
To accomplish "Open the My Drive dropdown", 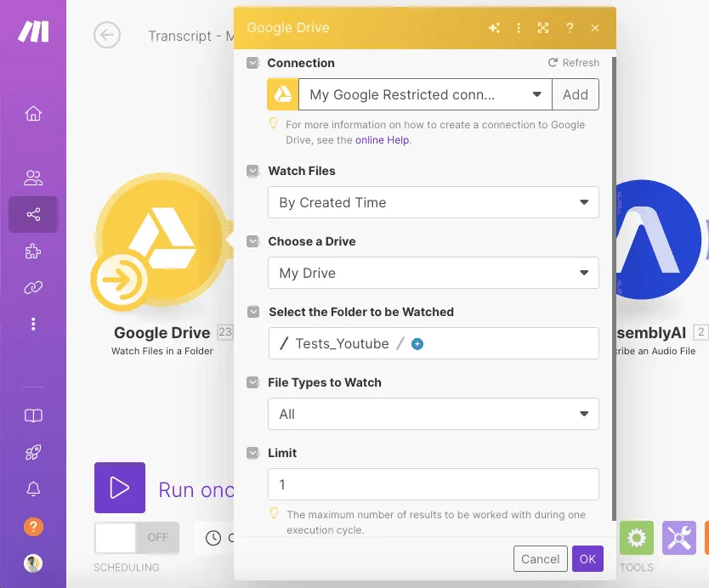I will [434, 273].
